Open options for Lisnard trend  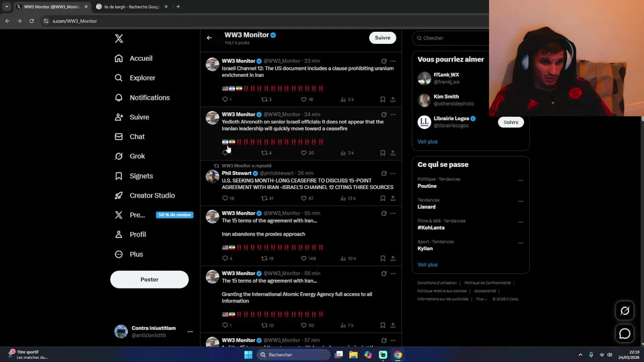(x=520, y=201)
